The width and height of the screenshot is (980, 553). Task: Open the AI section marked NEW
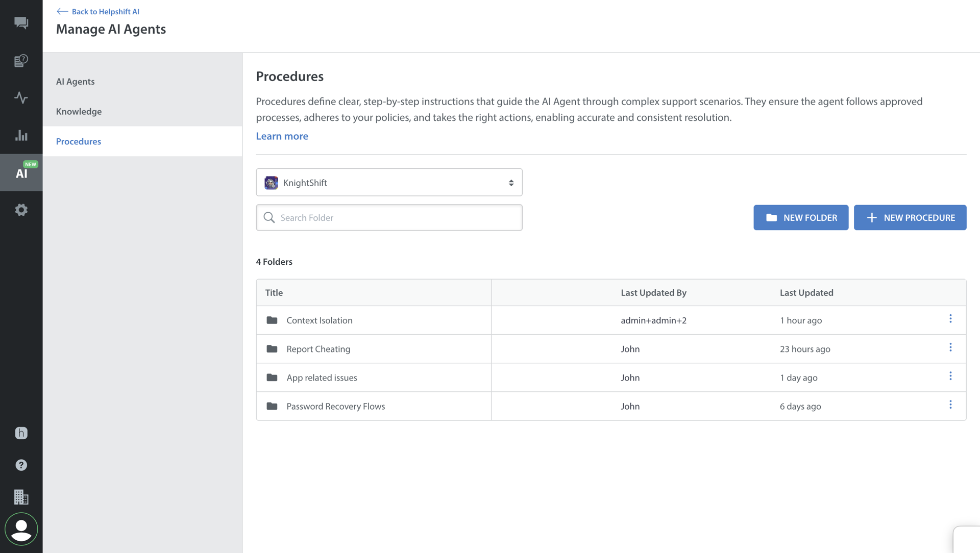(x=21, y=172)
